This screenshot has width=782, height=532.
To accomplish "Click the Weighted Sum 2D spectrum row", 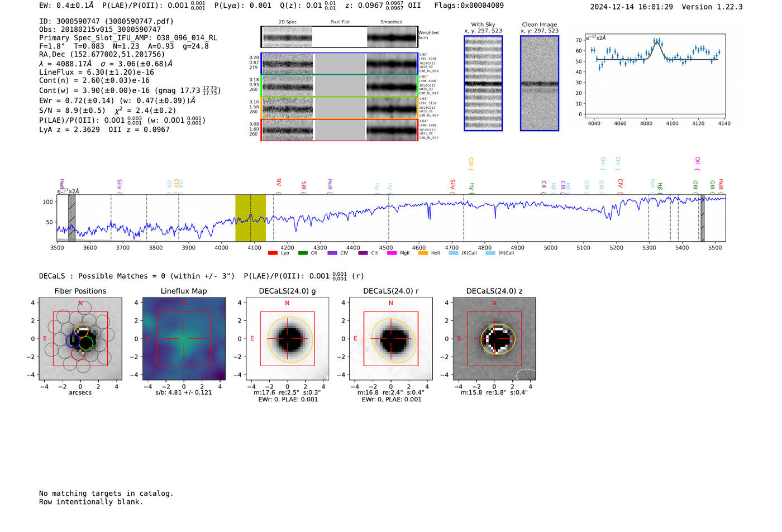I will 340,37.
